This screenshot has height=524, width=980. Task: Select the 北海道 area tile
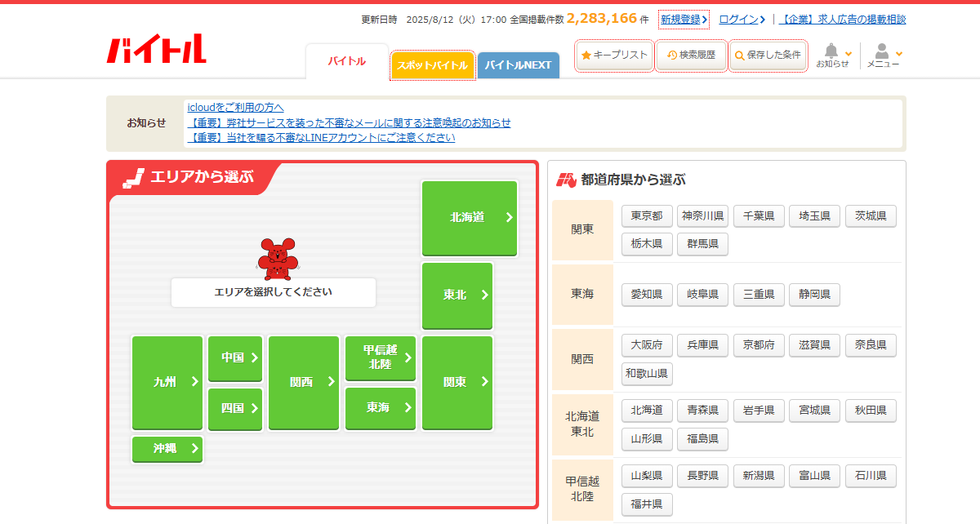click(x=470, y=218)
